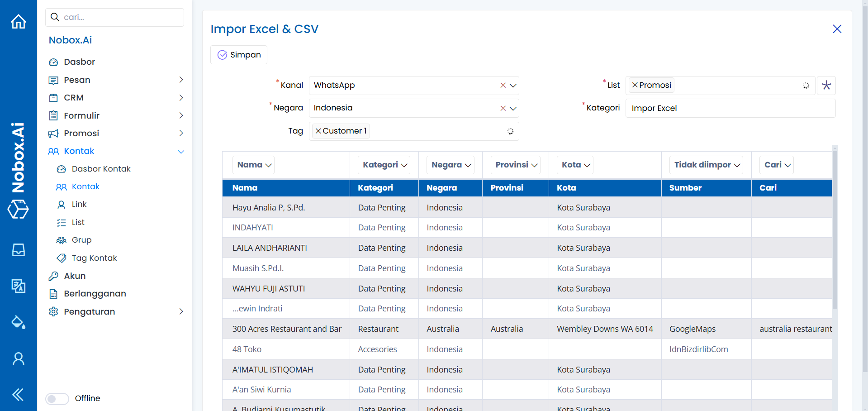Expand the Promosi menu in sidebar
Viewport: 868px width, 411px height.
pyautogui.click(x=180, y=134)
